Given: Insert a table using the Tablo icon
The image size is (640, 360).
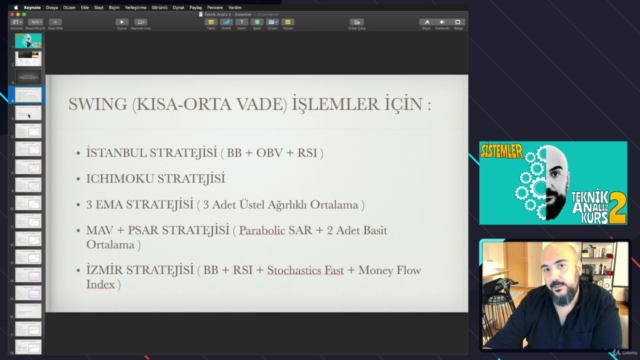Looking at the screenshot, I should coord(211,22).
